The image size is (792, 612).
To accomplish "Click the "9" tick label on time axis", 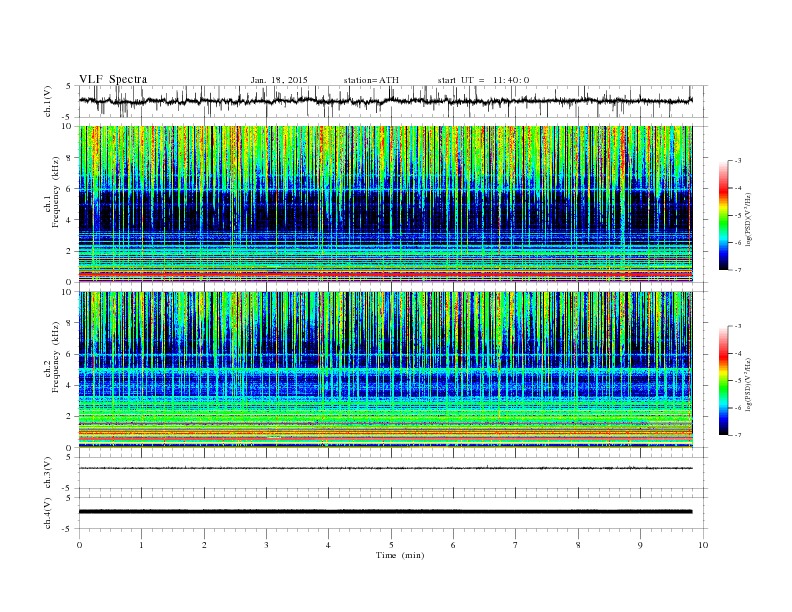I will 640,545.
